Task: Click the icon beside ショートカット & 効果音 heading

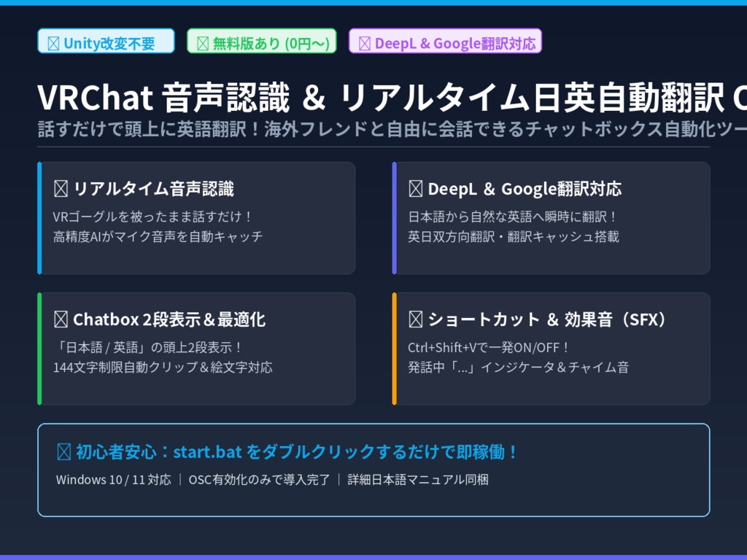Action: tap(415, 319)
